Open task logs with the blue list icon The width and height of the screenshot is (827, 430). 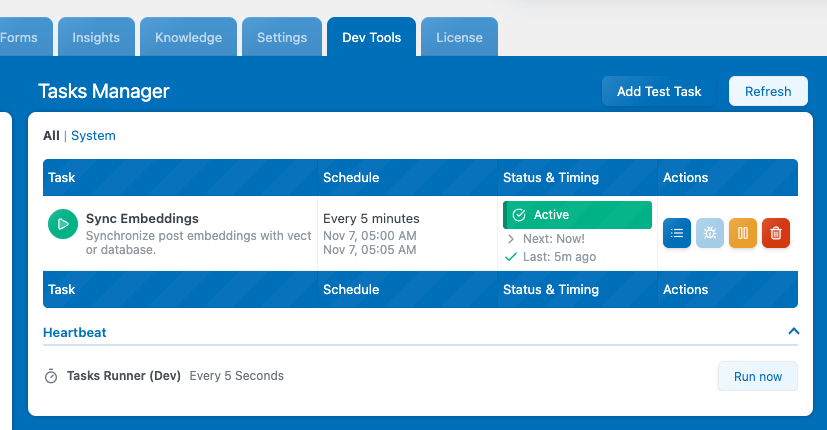pyautogui.click(x=677, y=233)
